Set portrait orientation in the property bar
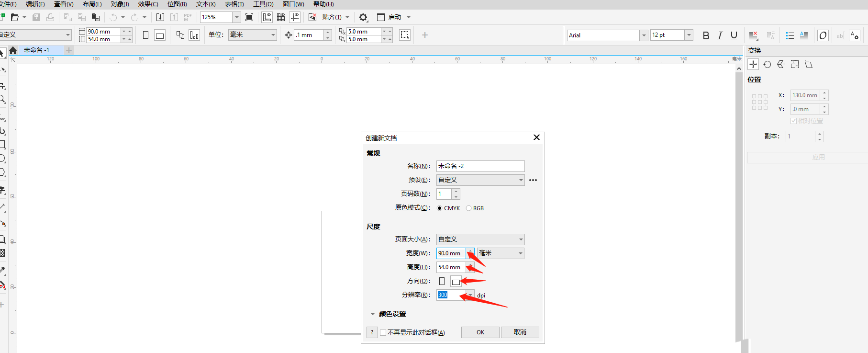This screenshot has width=868, height=353. point(145,35)
